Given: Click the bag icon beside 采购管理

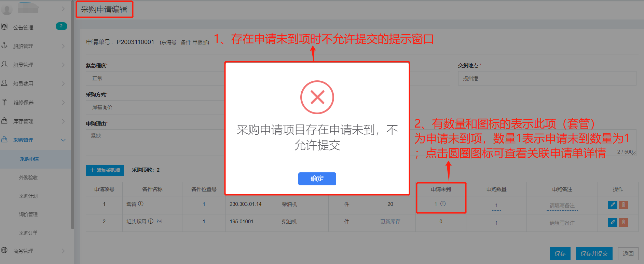Looking at the screenshot, I should tap(4, 140).
